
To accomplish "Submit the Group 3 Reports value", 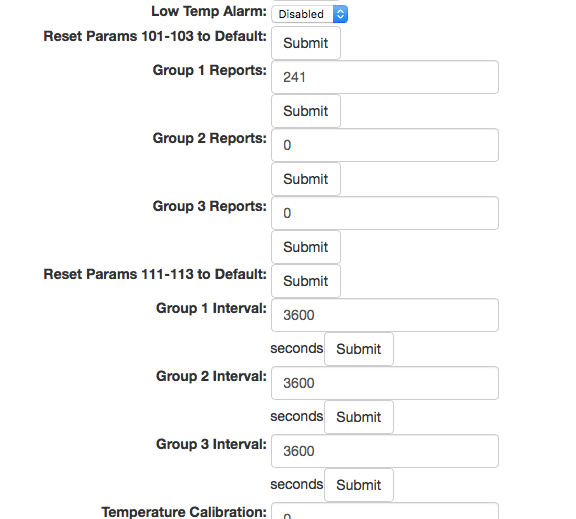I will click(306, 247).
